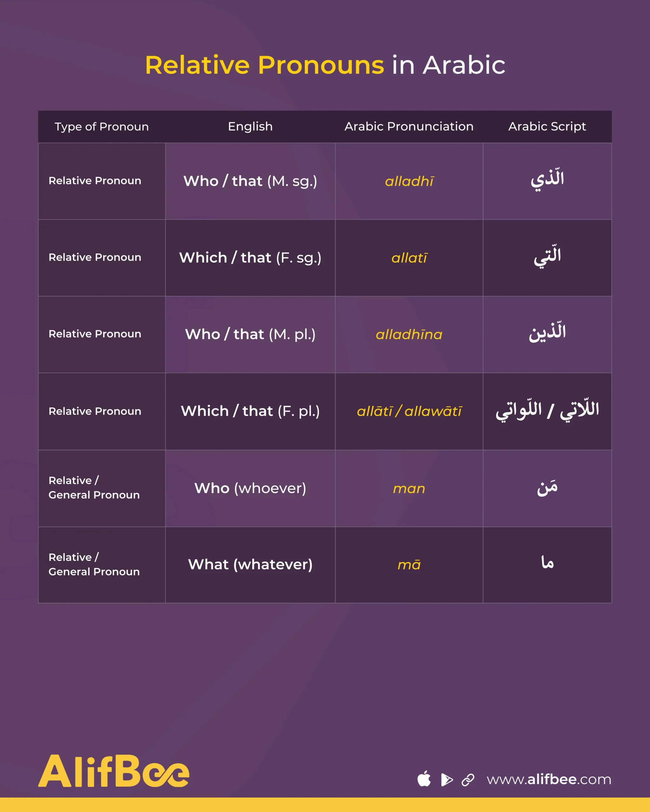The width and height of the screenshot is (650, 812).
Task: Select the 'alladhī' pronunciation cell
Action: (409, 181)
